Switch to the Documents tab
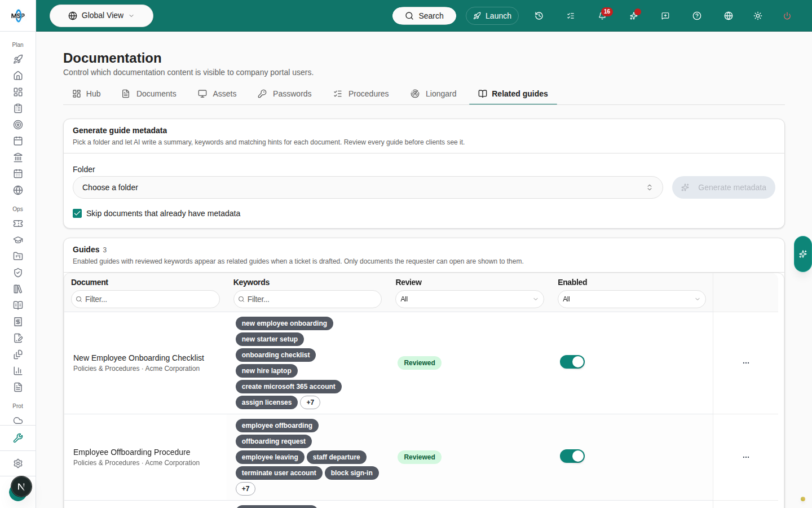The width and height of the screenshot is (812, 508). pos(149,94)
